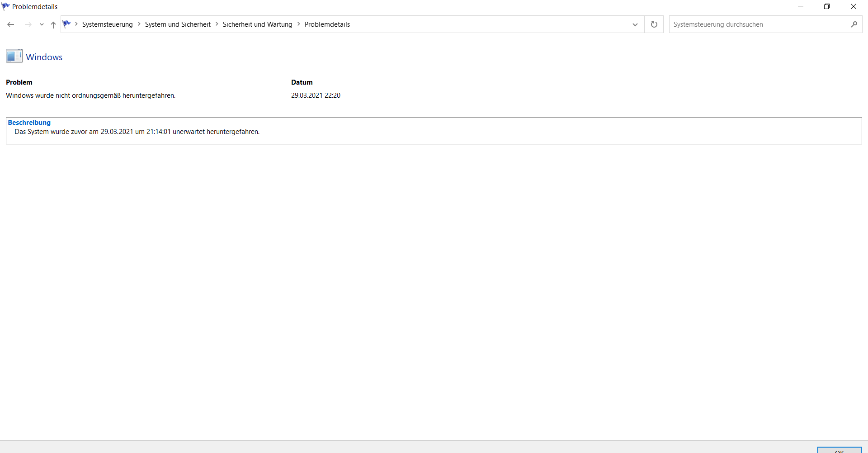The height and width of the screenshot is (453, 868).
Task: Focus the Systemsteuerung durchsuchen search field
Action: click(759, 24)
